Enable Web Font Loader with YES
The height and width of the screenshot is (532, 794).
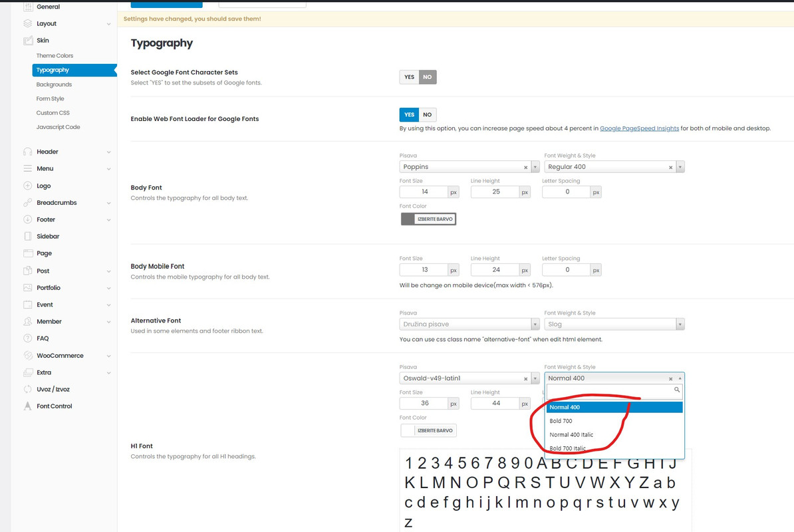409,114
